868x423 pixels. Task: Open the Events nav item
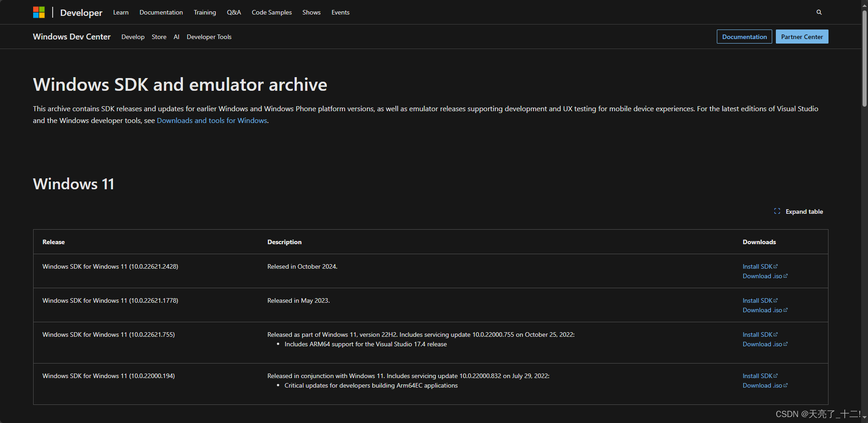[x=340, y=12]
